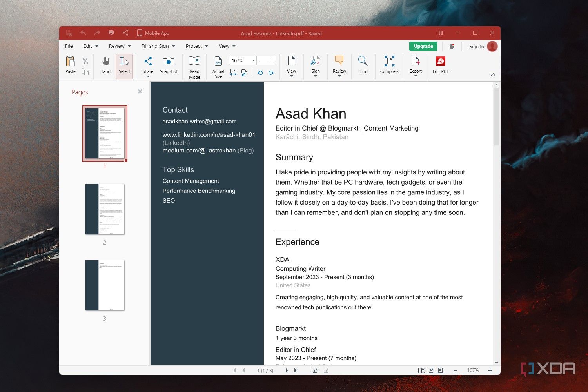588x392 pixels.
Task: Click the redo arrow in title bar
Action: click(97, 33)
